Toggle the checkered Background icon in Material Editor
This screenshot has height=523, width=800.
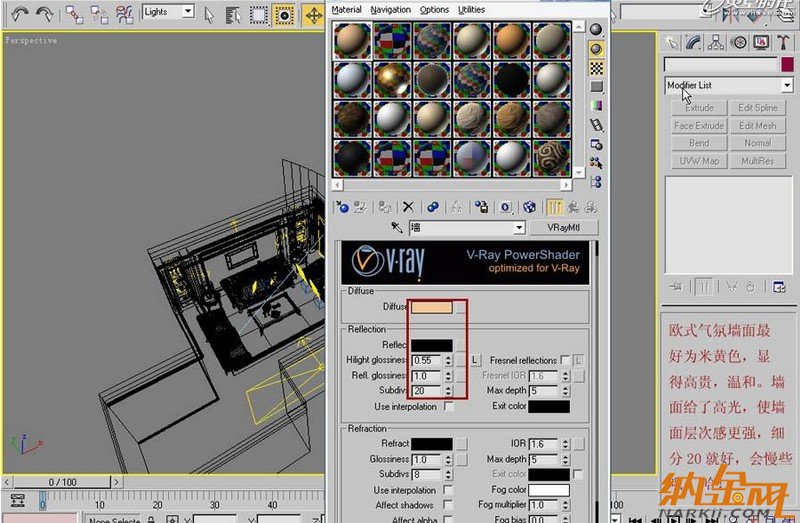click(597, 67)
